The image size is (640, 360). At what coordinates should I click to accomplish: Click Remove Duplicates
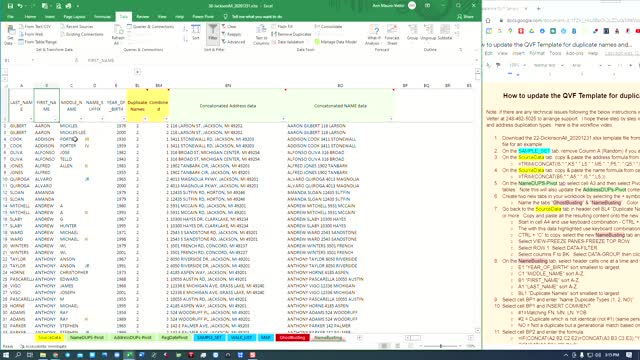(291, 34)
